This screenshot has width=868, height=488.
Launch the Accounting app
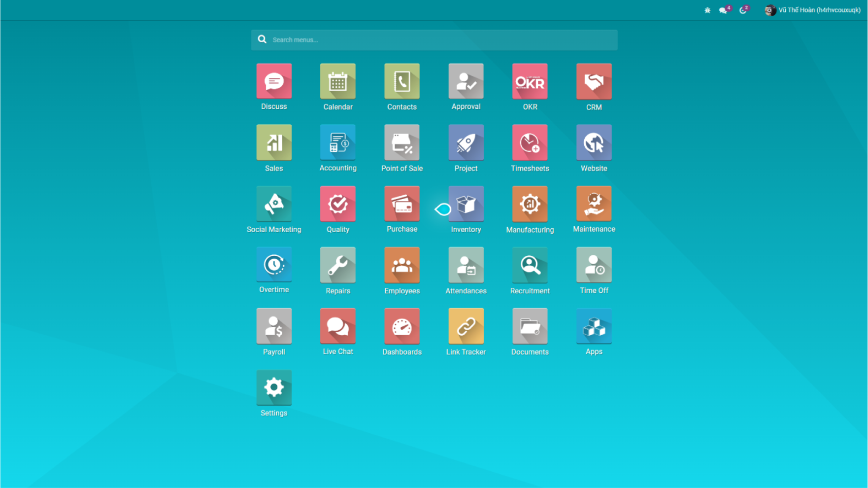[338, 142]
